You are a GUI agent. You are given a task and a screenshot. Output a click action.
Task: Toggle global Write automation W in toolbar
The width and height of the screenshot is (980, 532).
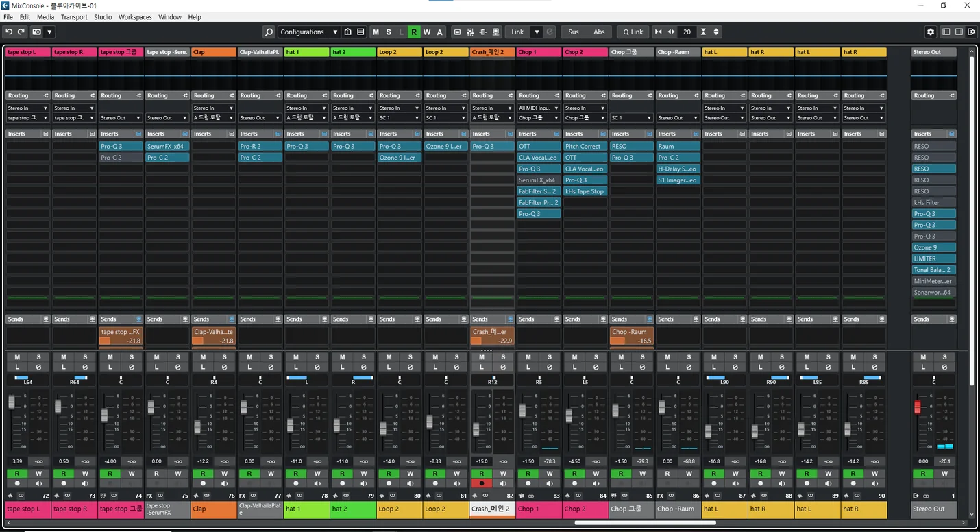click(427, 32)
